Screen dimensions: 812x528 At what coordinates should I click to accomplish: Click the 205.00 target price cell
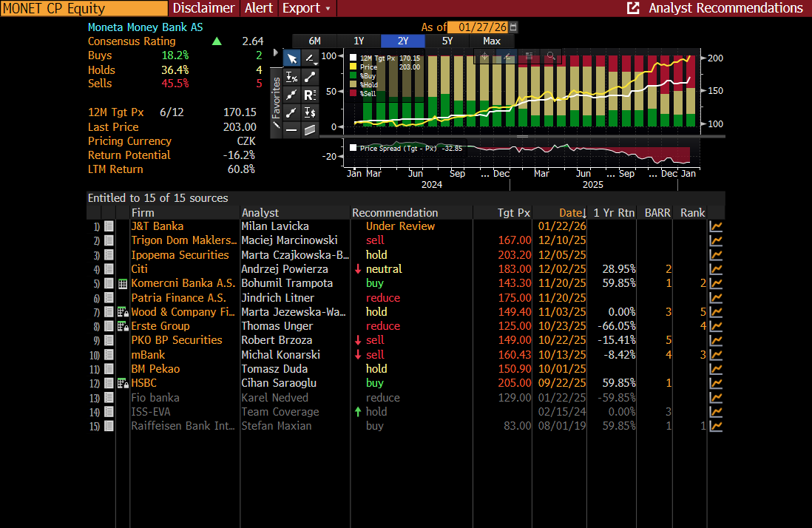tap(514, 383)
